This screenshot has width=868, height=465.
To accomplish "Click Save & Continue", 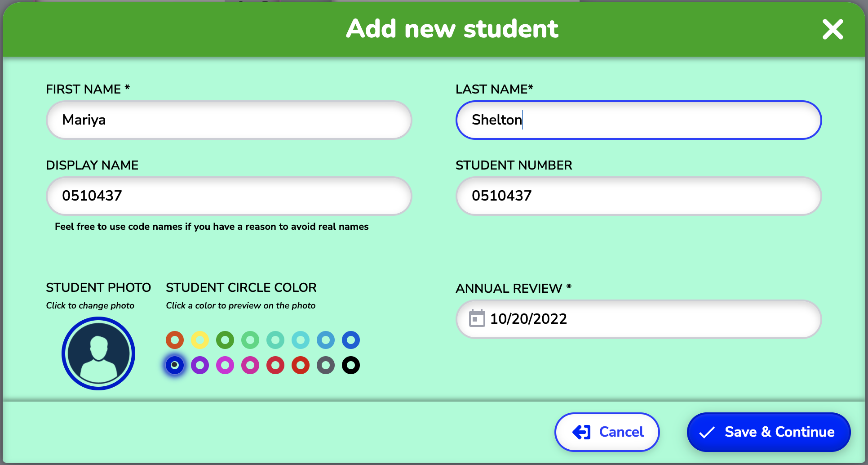I will [x=769, y=432].
